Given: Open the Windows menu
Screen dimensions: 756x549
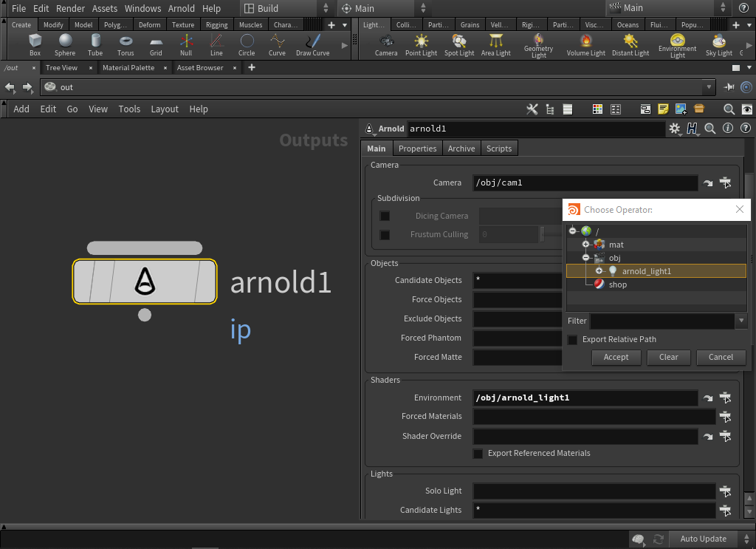Looking at the screenshot, I should point(142,8).
